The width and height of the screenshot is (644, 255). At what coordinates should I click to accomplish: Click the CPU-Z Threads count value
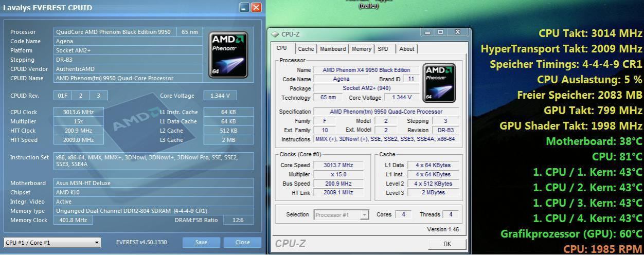[451, 214]
